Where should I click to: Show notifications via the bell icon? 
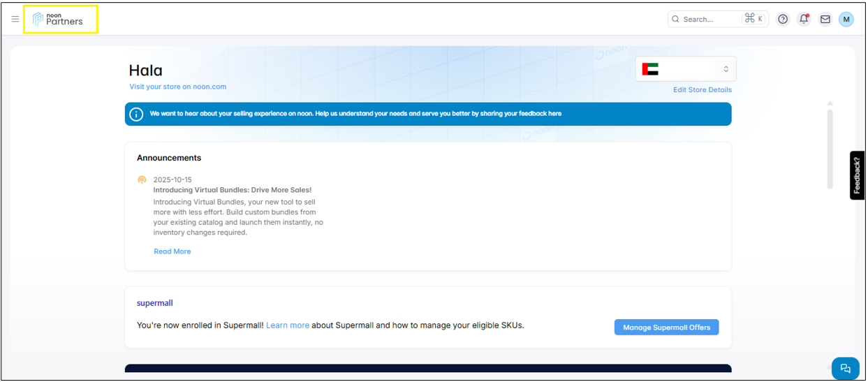(x=804, y=20)
